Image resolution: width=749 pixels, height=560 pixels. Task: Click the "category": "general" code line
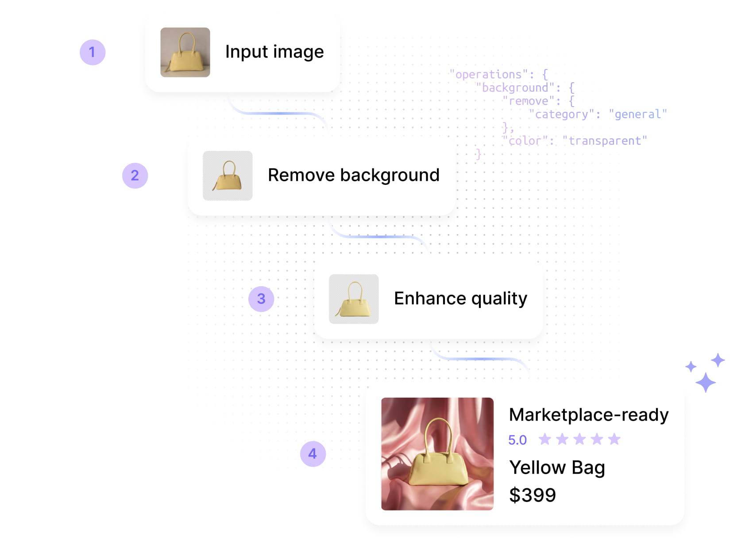pyautogui.click(x=598, y=114)
